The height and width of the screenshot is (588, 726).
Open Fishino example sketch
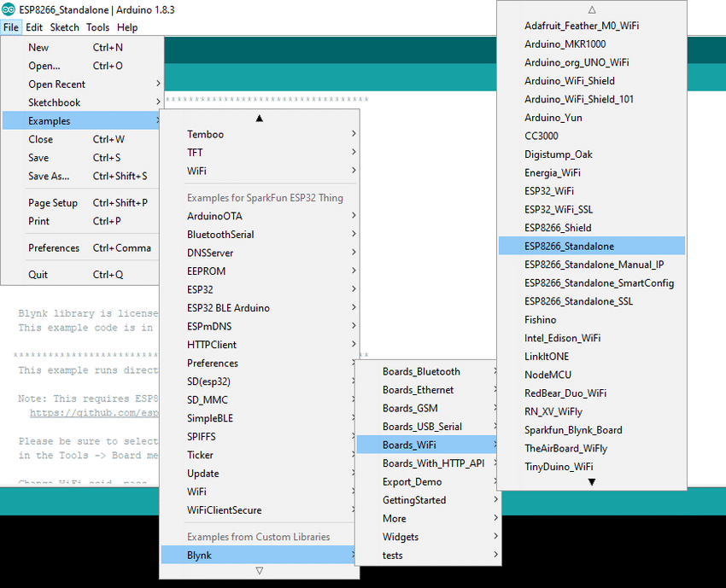click(592, 320)
